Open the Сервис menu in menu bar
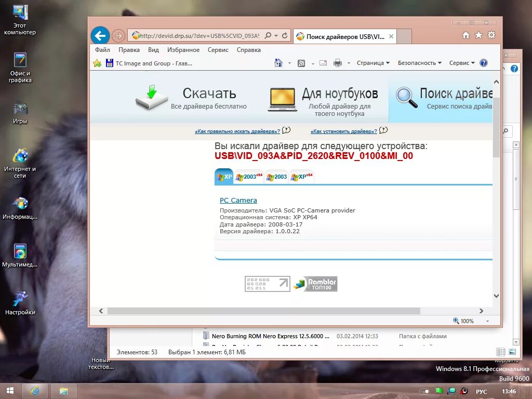Image resolution: width=532 pixels, height=399 pixels. tap(218, 50)
